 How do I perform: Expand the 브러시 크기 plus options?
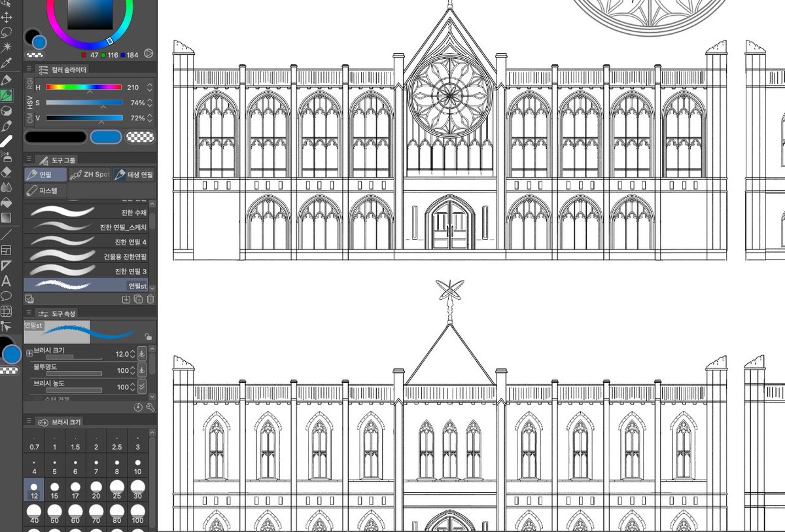click(29, 353)
